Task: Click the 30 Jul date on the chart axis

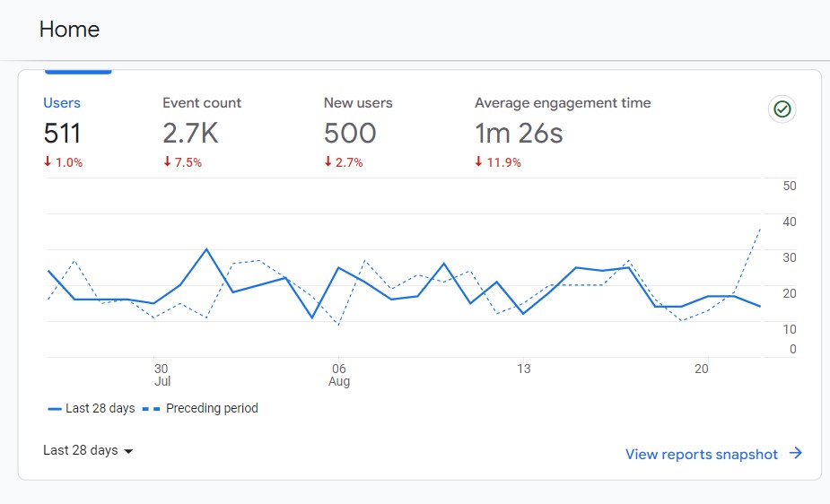Action: (162, 375)
